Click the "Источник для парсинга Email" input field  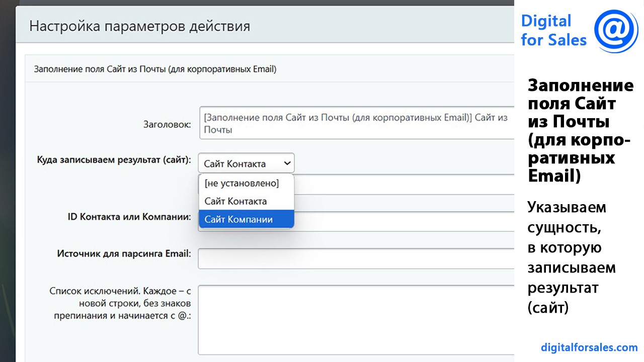coord(356,259)
